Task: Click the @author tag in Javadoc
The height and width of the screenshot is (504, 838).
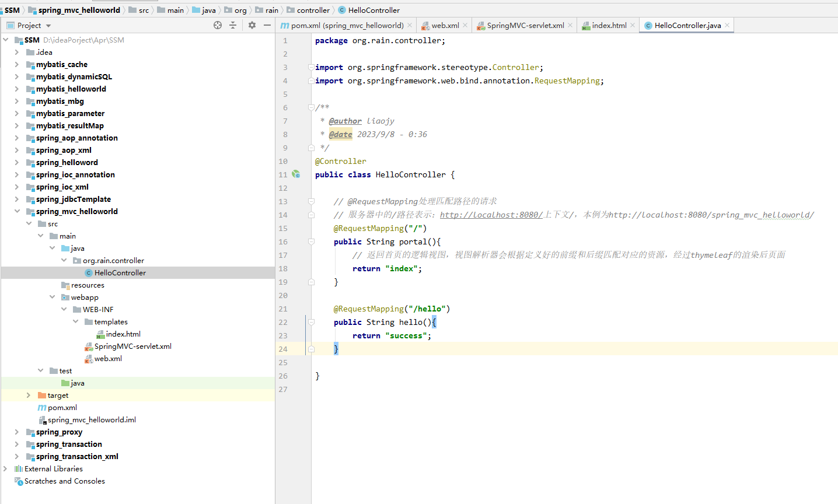Action: (x=345, y=121)
